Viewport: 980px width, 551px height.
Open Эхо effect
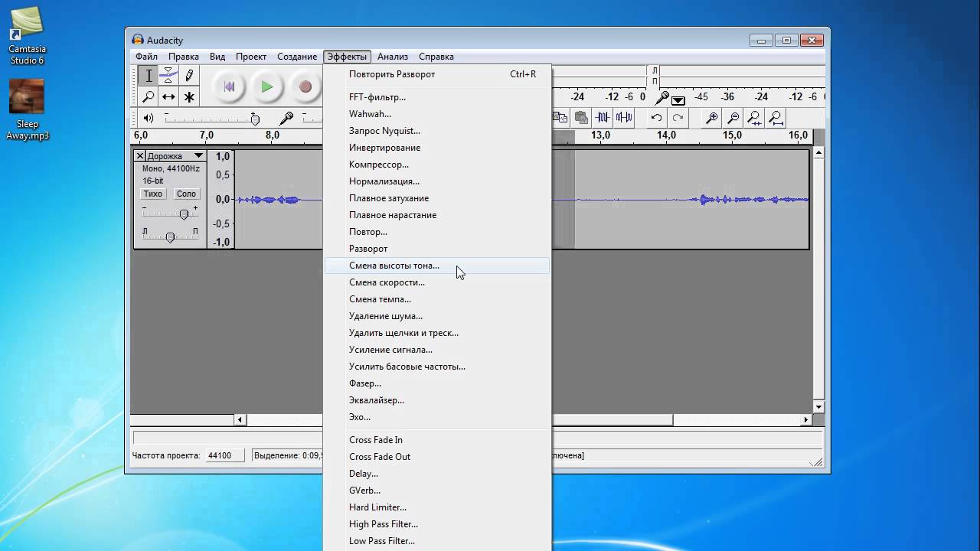(x=437, y=417)
